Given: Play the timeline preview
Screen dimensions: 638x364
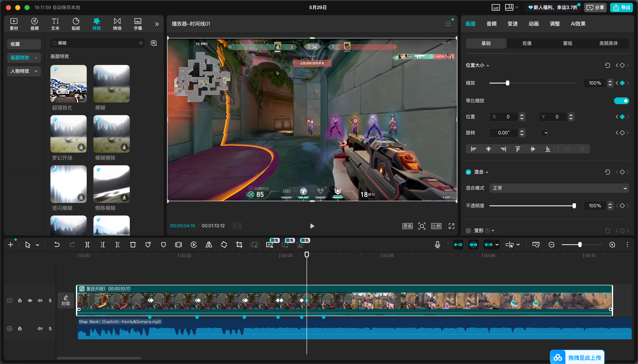Looking at the screenshot, I should coord(312,226).
